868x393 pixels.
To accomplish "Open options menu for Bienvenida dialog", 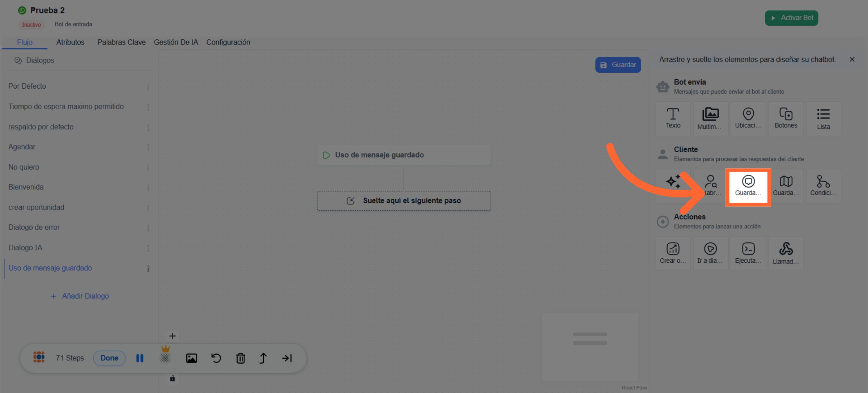I will 148,187.
